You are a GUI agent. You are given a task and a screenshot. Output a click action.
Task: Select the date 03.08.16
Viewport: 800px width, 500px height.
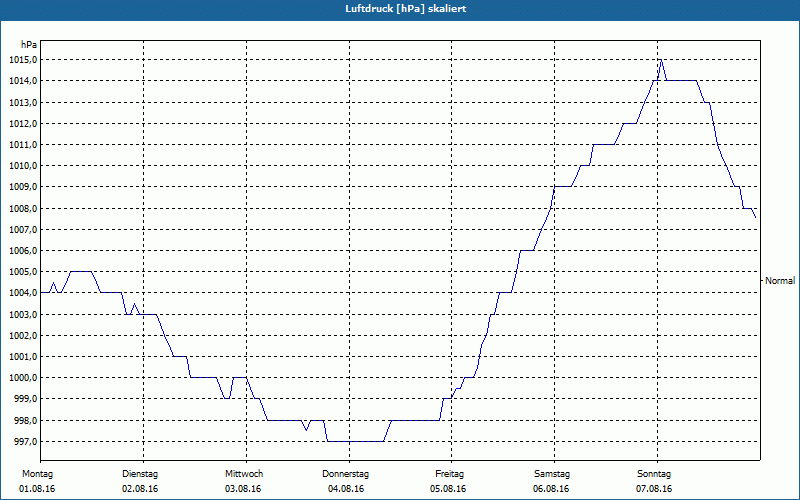(x=243, y=489)
